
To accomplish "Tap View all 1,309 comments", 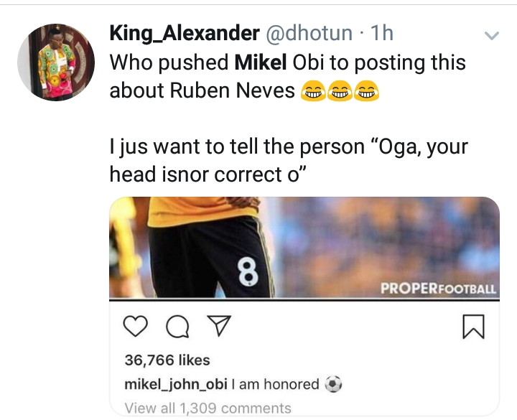I will click(x=208, y=409).
